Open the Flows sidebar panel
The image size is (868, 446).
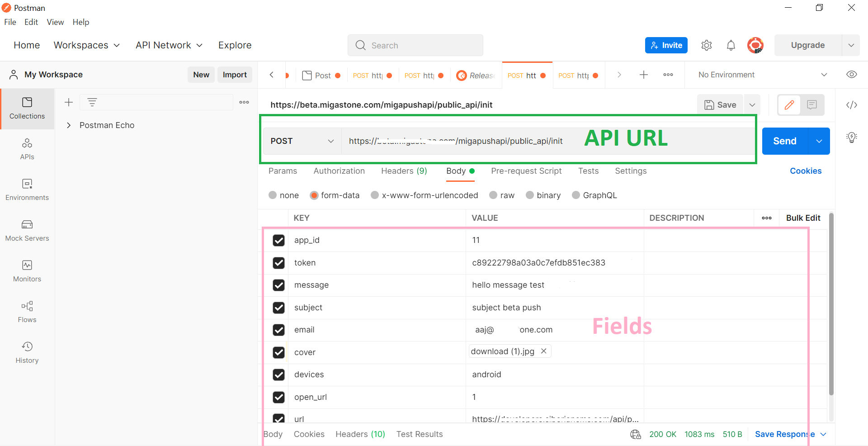point(27,312)
